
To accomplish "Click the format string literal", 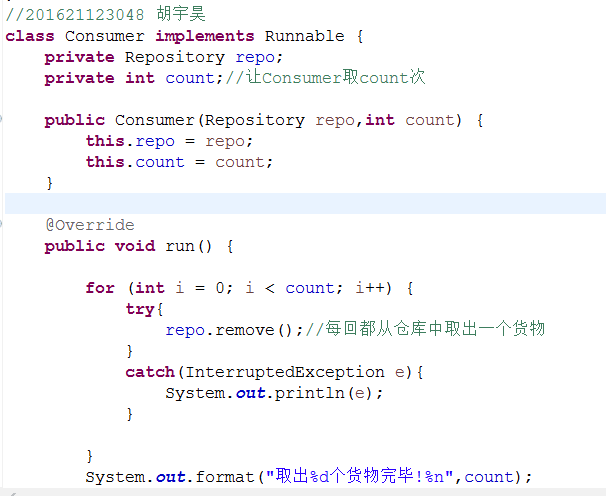I will 358,477.
